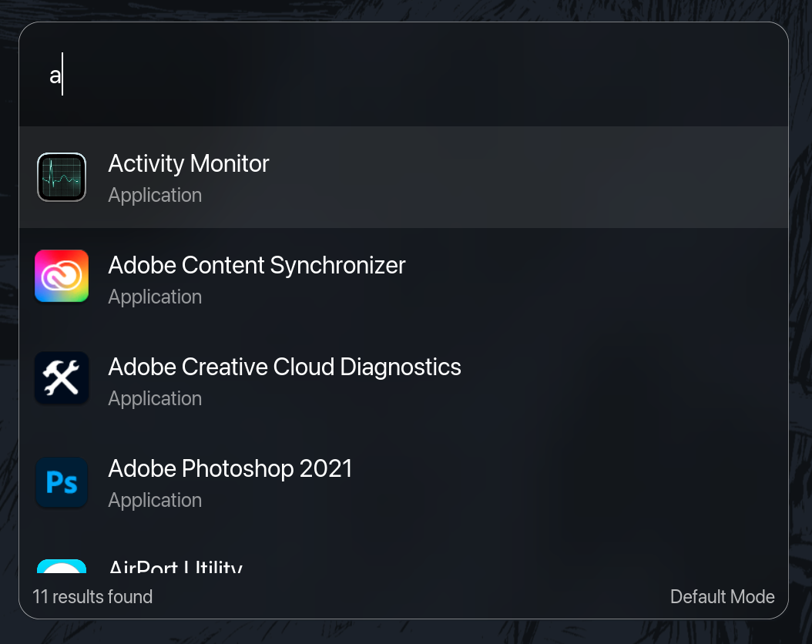Click the Default Mode label

pos(722,596)
